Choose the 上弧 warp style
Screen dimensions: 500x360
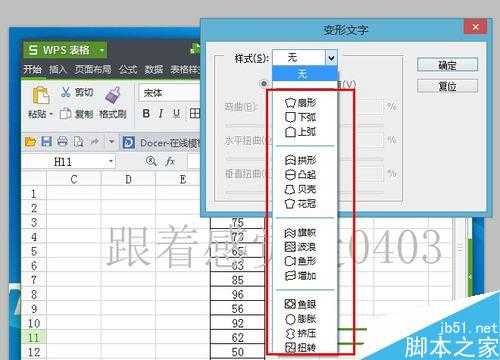300,132
